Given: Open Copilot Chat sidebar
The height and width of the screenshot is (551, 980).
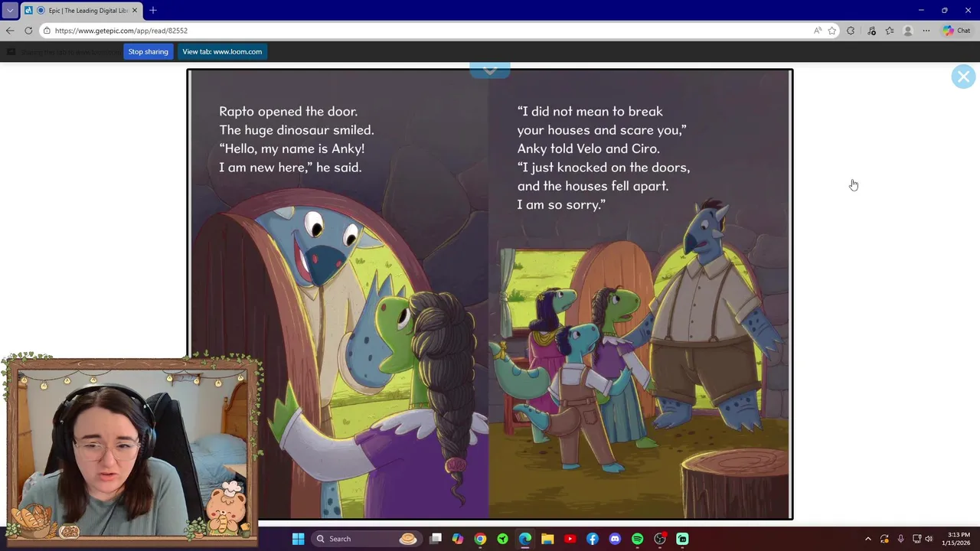Looking at the screenshot, I should click(957, 31).
